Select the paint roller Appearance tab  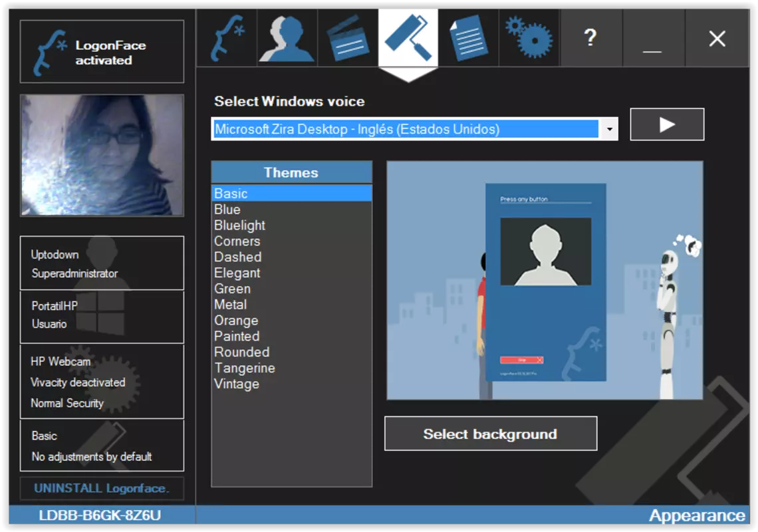(408, 38)
